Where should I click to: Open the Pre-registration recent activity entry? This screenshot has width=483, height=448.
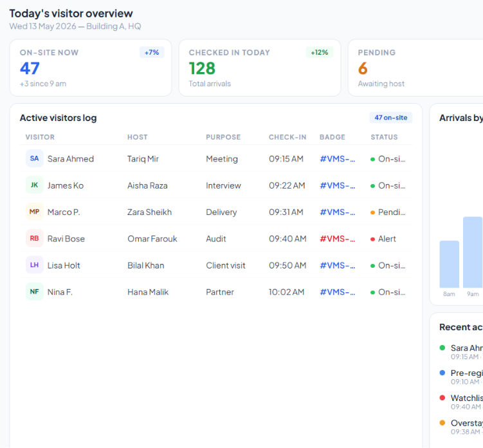point(461,377)
